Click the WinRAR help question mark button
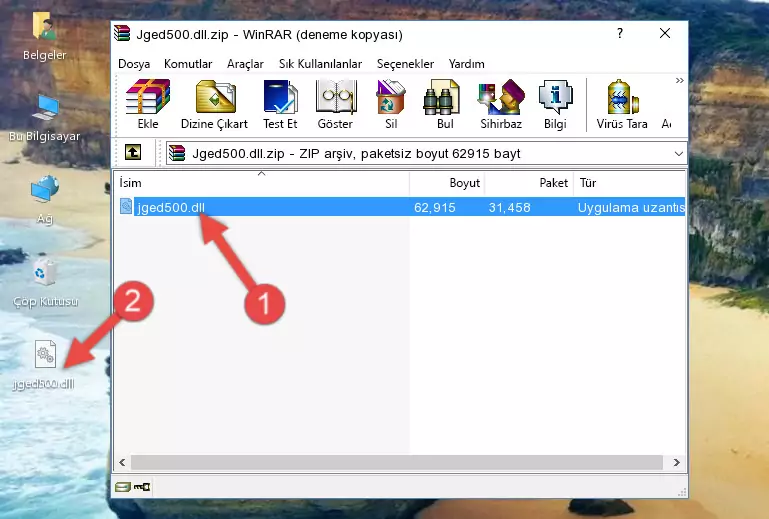The width and height of the screenshot is (769, 519). coord(620,33)
